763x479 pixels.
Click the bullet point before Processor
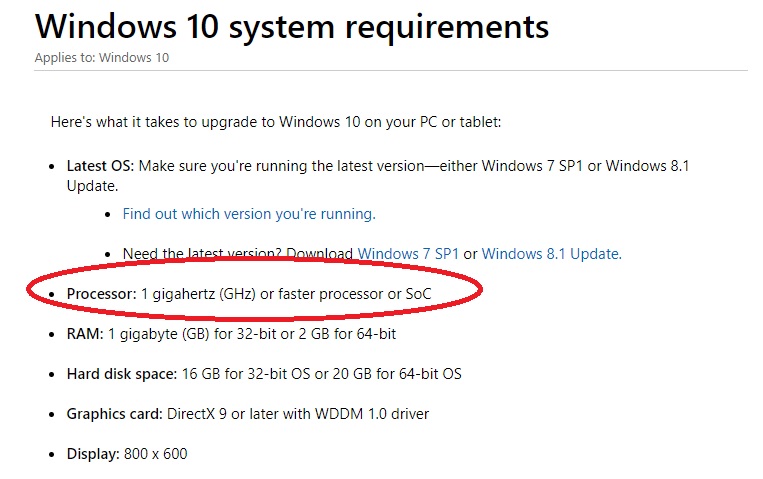tap(52, 295)
